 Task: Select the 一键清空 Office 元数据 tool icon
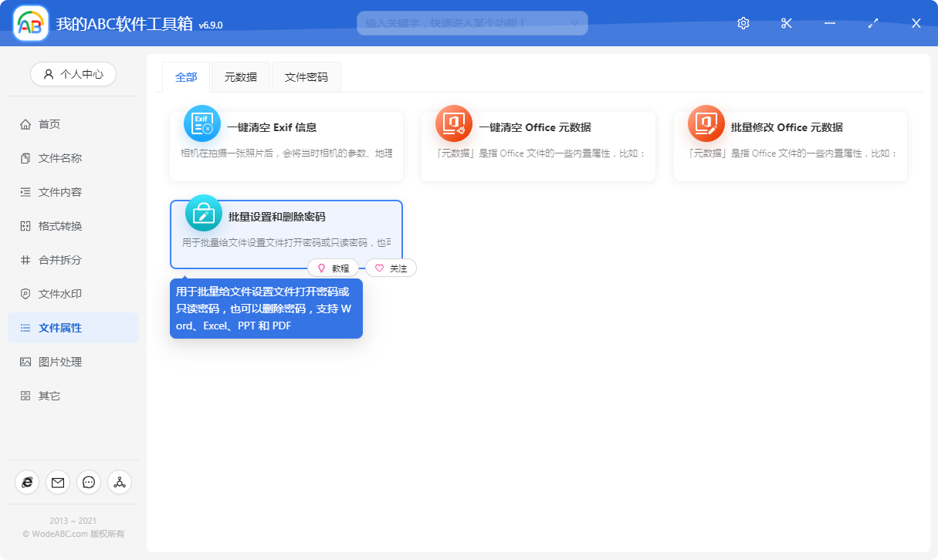tap(455, 123)
